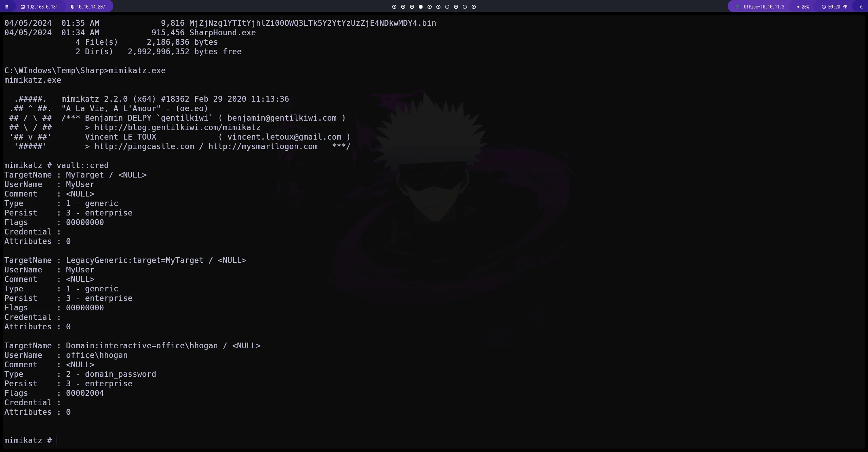Click the shield VPN icon beside 10.10.14.207
The width and height of the screenshot is (868, 452).
[x=72, y=7]
